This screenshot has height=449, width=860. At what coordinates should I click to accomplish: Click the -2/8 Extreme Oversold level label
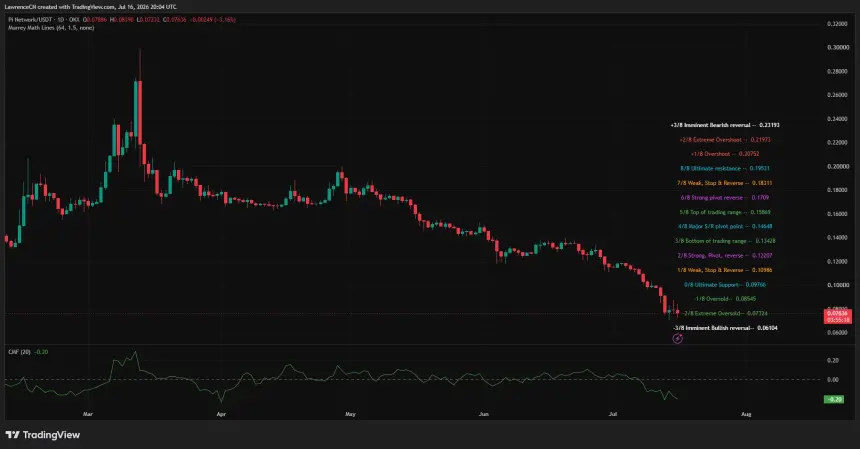pyautogui.click(x=725, y=314)
